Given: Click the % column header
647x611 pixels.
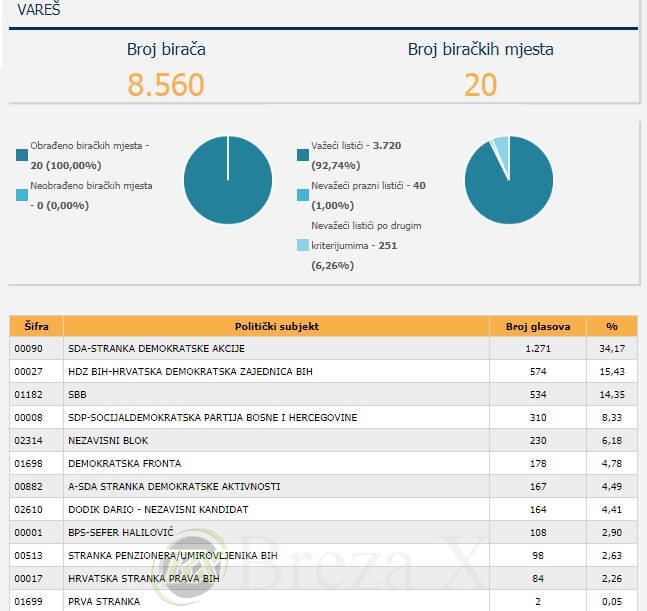Looking at the screenshot, I should [x=610, y=326].
